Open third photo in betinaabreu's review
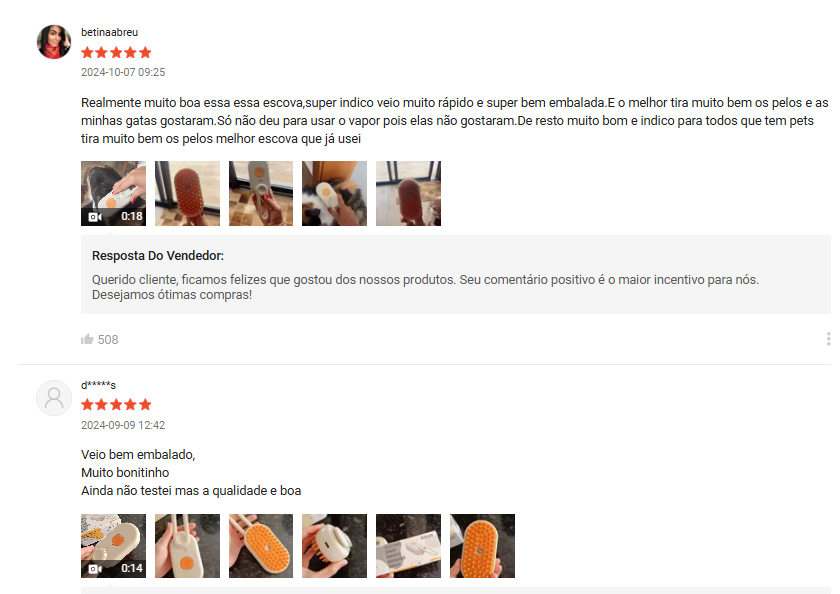 tap(261, 193)
